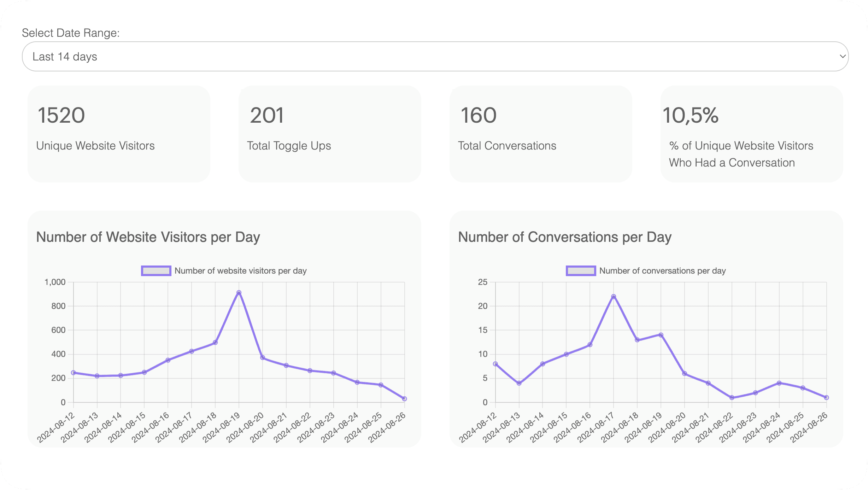
Task: Click visitors data point for 2024-08-26
Action: 405,399
